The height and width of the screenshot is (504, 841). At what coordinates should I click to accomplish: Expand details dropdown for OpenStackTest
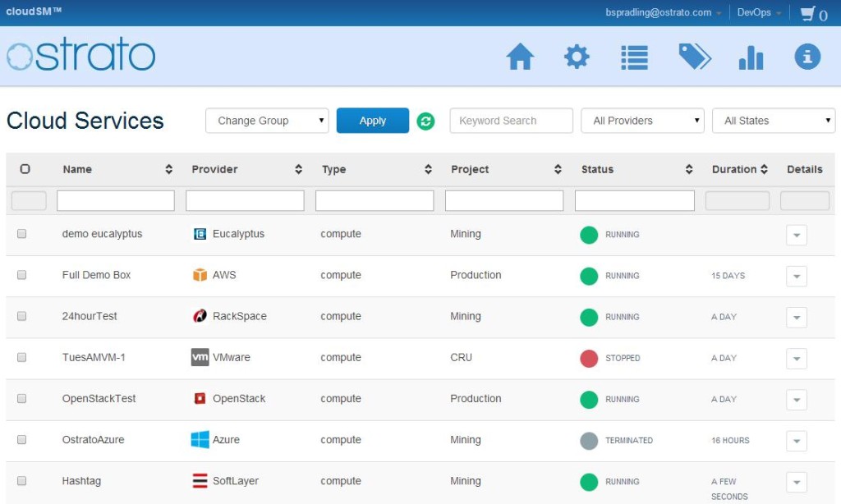click(797, 400)
